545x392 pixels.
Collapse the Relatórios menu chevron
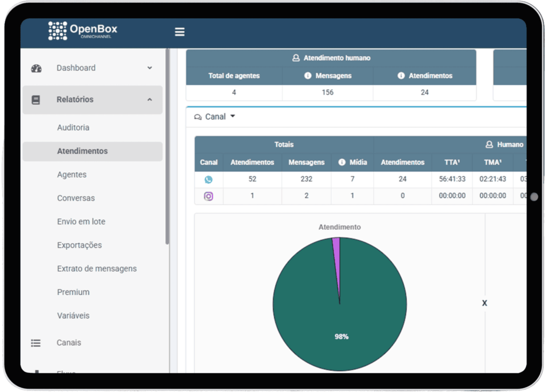(x=150, y=99)
